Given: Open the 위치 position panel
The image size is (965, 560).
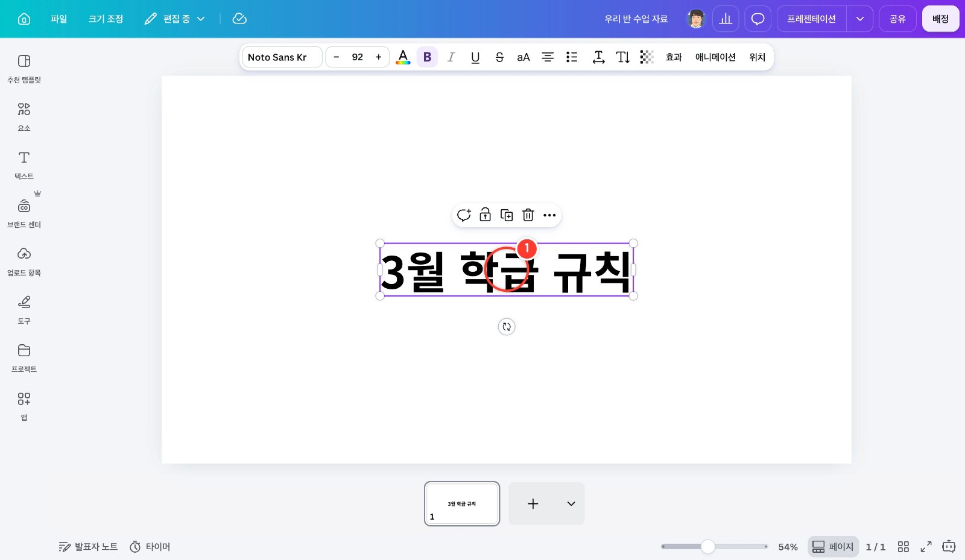Looking at the screenshot, I should click(x=757, y=57).
